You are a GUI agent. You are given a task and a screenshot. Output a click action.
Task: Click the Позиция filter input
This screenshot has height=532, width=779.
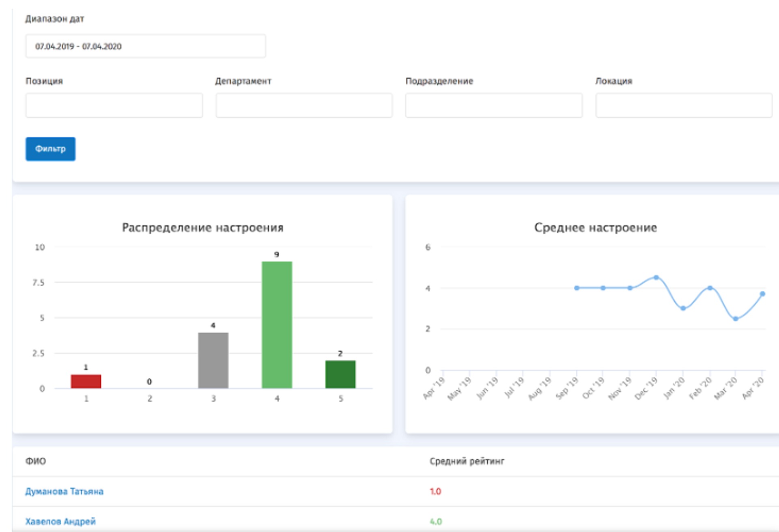point(114,105)
